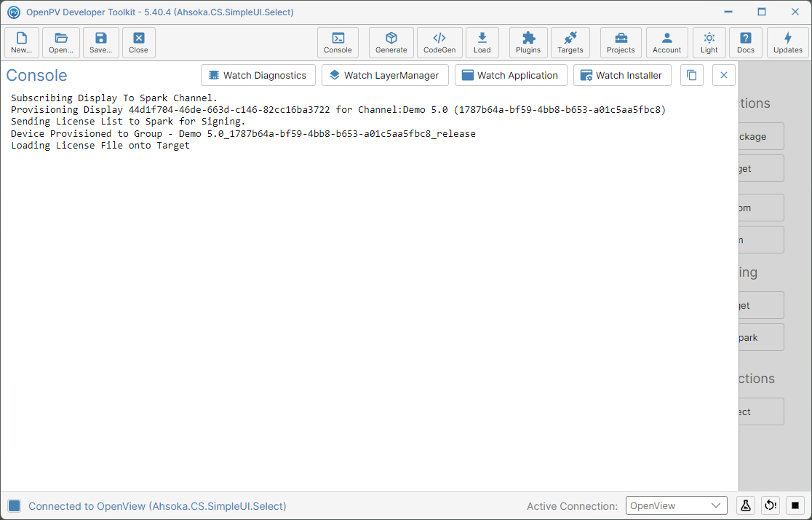Open the Projects toolbox button
The width and height of the screenshot is (812, 520).
[x=621, y=42]
